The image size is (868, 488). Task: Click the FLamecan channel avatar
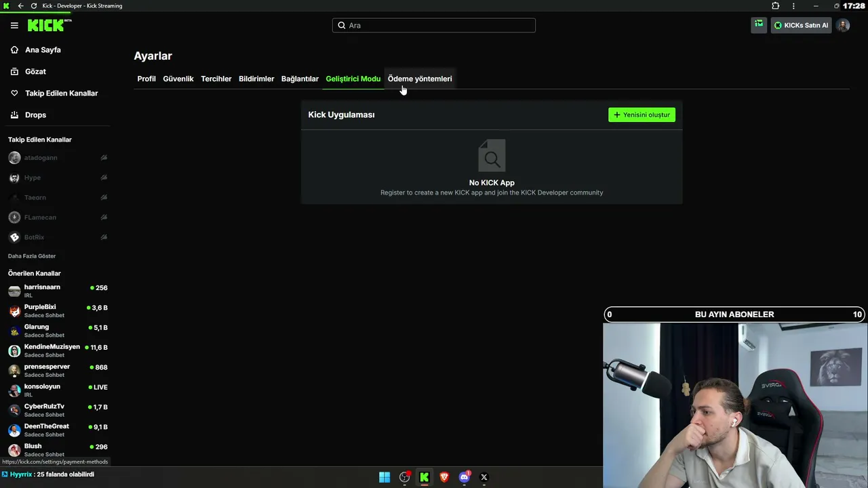pos(14,218)
